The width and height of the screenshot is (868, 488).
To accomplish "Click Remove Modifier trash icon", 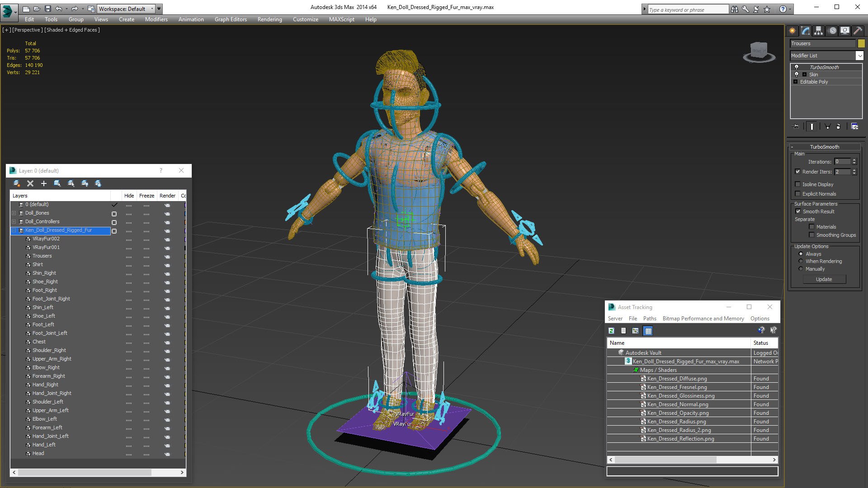I will pos(839,127).
